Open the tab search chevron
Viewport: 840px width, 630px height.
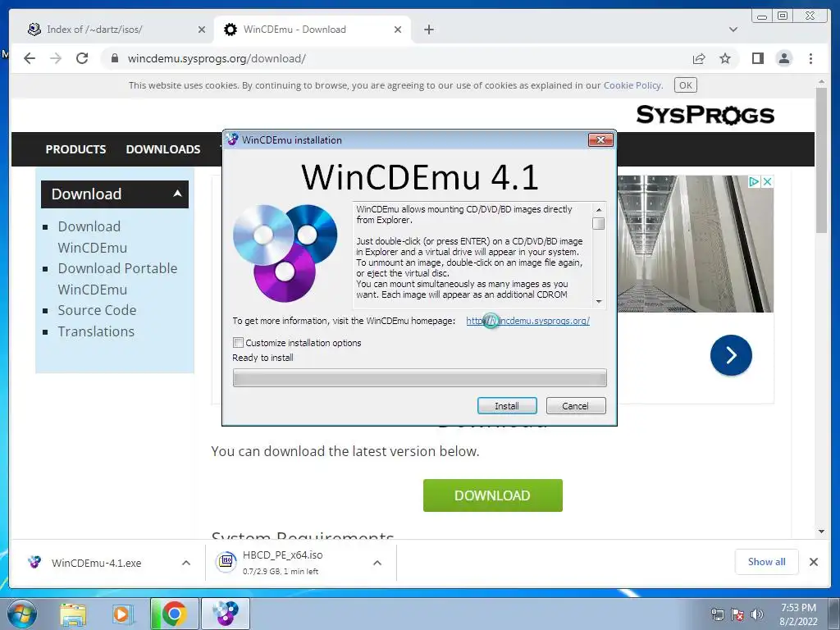733,30
